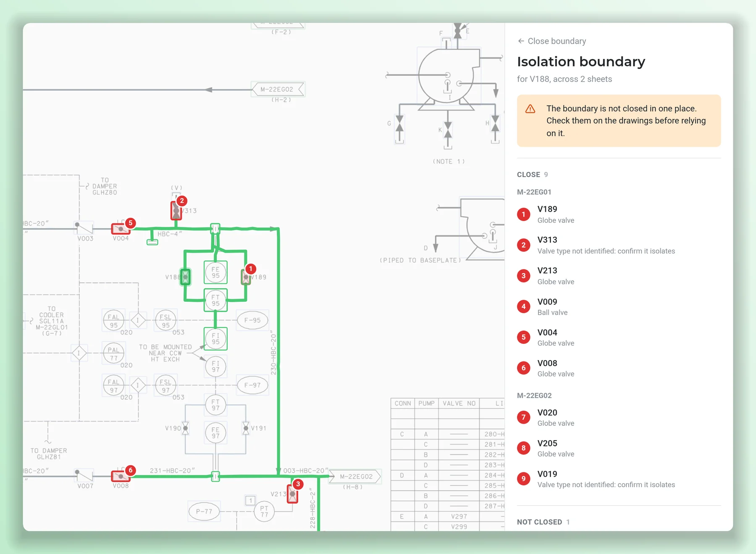Click the "for V188, across 2 sheets" subtitle
The image size is (756, 554).
point(564,79)
